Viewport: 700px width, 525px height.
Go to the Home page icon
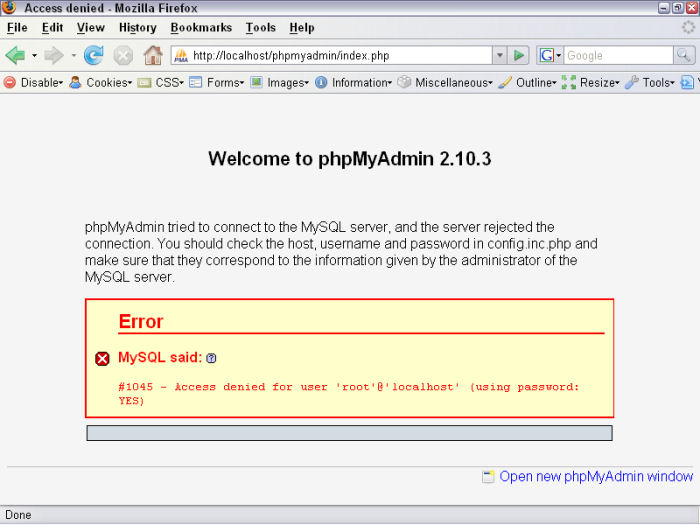[x=153, y=55]
